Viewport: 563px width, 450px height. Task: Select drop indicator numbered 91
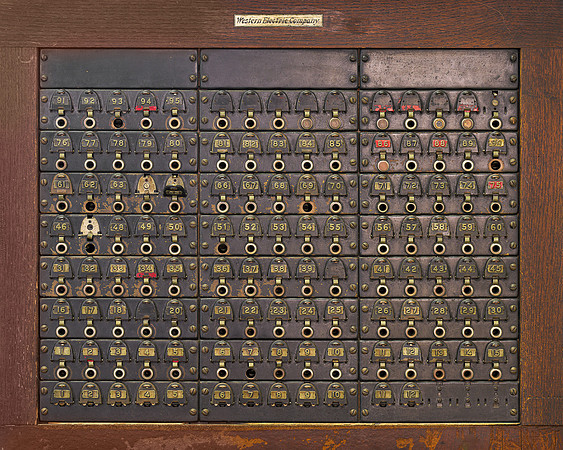click(61, 101)
